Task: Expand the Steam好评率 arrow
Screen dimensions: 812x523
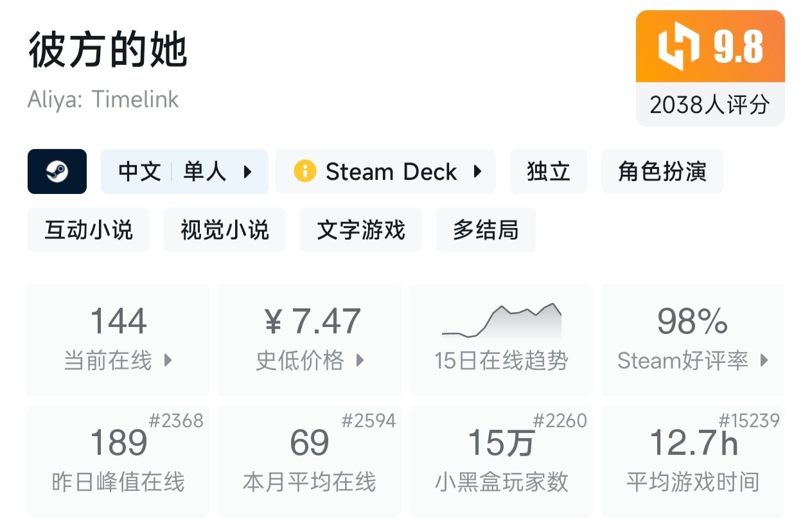Action: tap(764, 360)
